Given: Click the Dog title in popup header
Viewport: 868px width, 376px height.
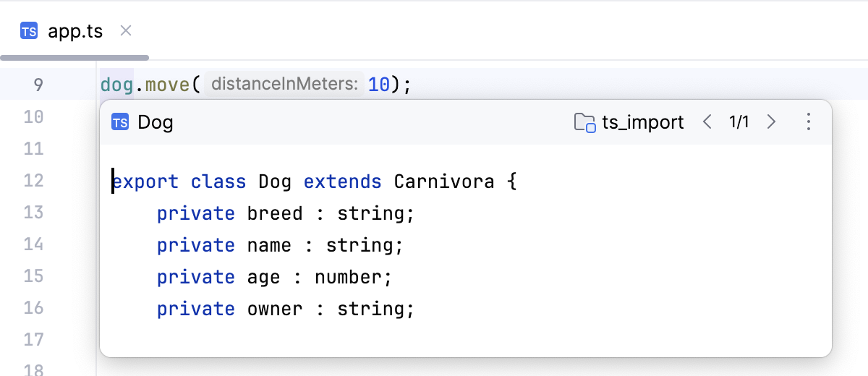Looking at the screenshot, I should tap(156, 122).
